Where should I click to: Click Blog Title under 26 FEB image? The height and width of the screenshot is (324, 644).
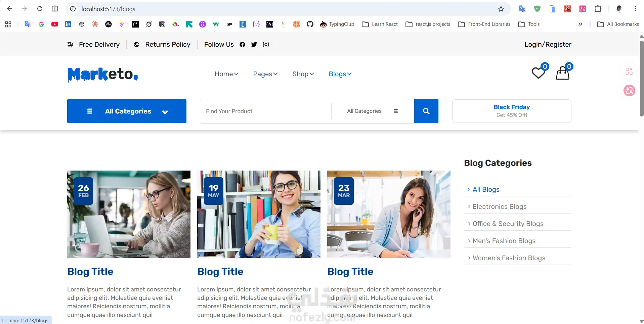(90, 272)
